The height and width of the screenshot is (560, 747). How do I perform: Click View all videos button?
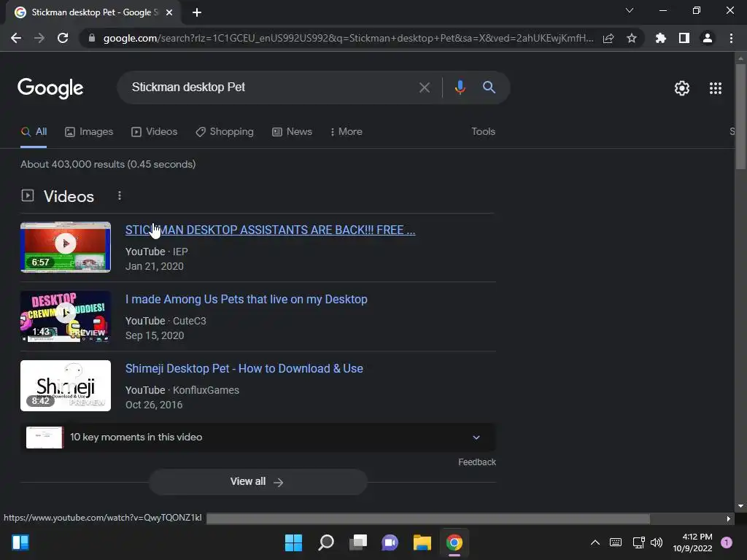258,482
